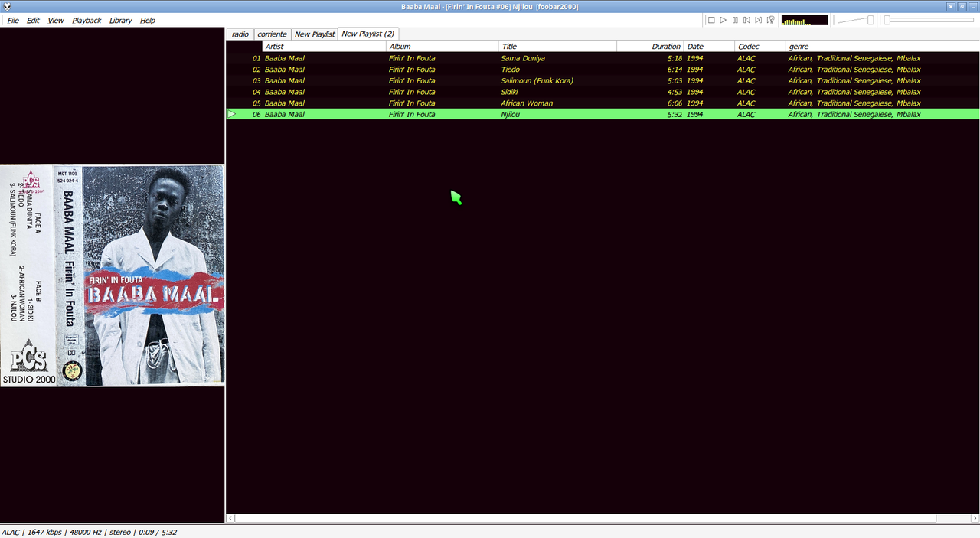
Task: Click the horizontal scrollbar of the playlist
Action: [586, 518]
